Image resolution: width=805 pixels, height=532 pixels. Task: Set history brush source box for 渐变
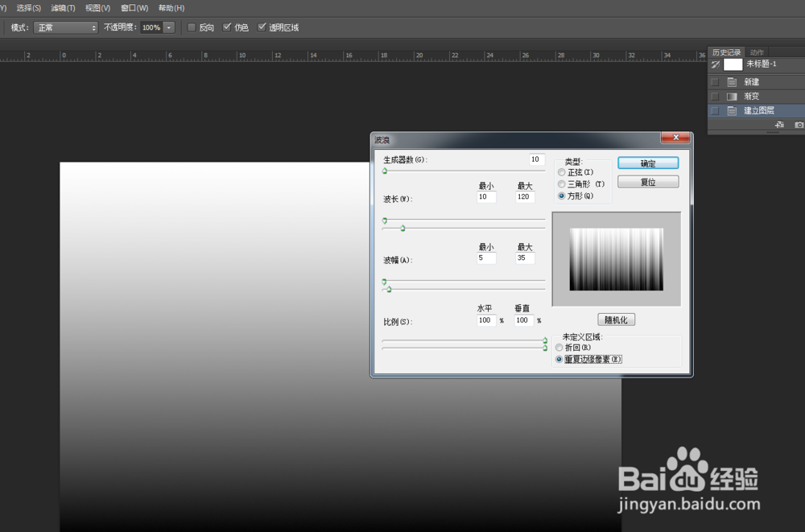(x=715, y=97)
